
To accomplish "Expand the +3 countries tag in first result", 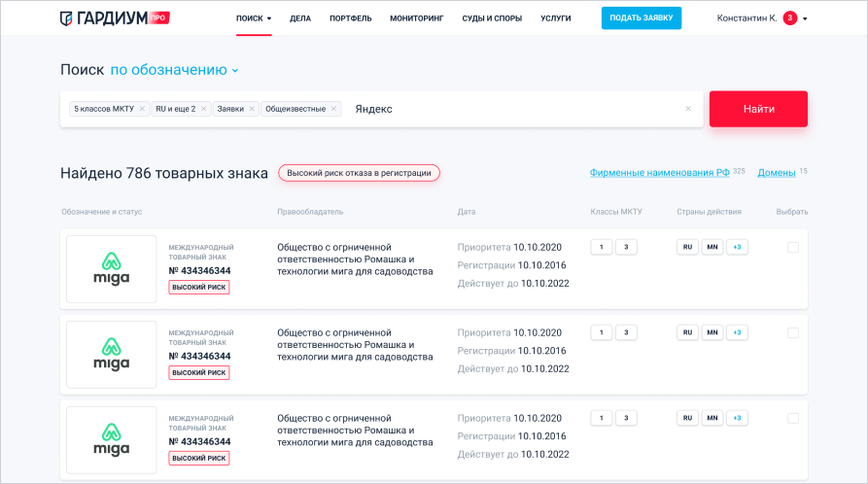I will click(737, 248).
